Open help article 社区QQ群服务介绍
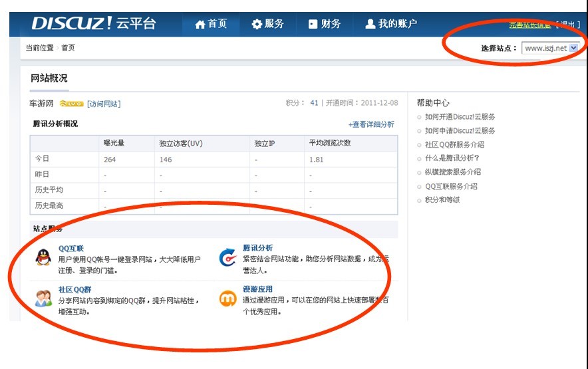588x369 pixels. click(x=454, y=144)
